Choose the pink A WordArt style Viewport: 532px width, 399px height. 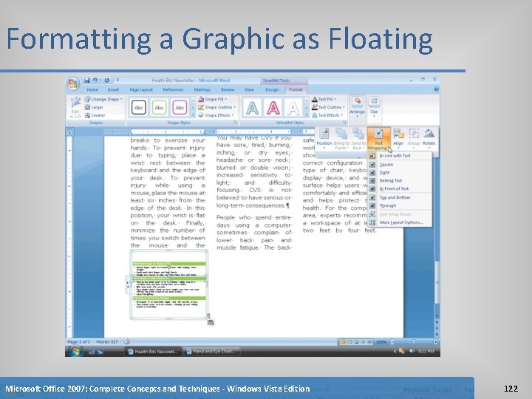[x=273, y=108]
